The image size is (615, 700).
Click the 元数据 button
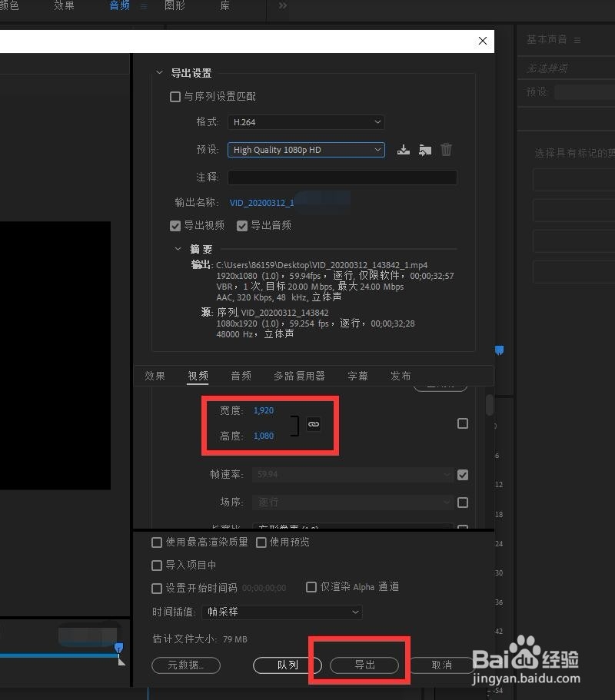coord(186,665)
